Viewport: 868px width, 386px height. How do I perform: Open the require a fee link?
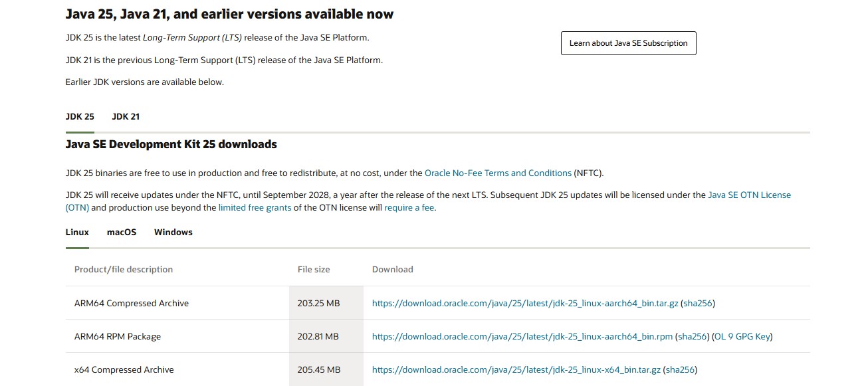(x=409, y=208)
